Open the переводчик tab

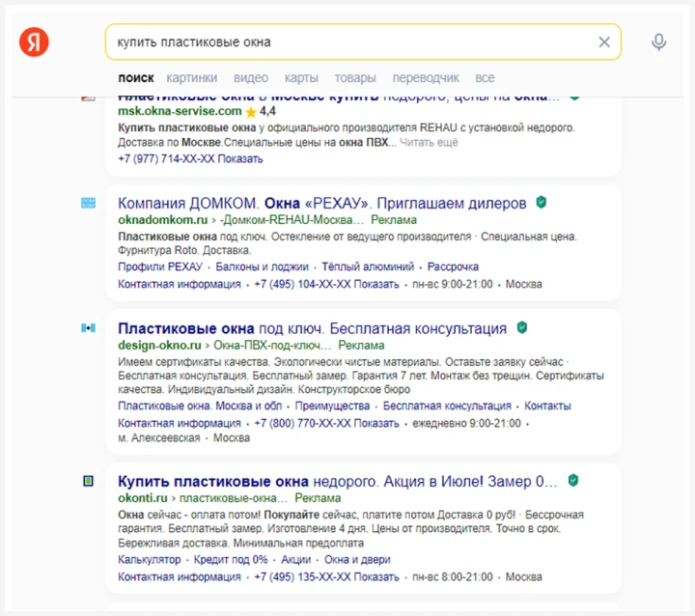point(426,77)
